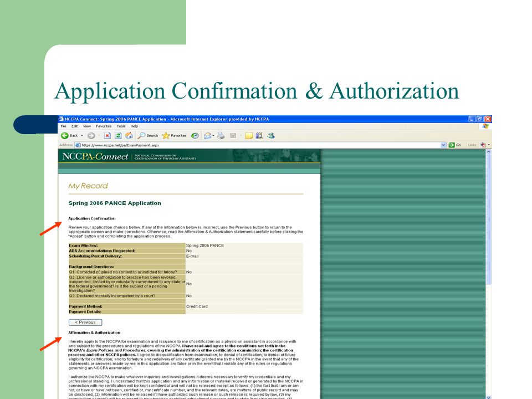Click the 'Payment Method:' label
The height and width of the screenshot is (399, 532).
pyautogui.click(x=85, y=306)
